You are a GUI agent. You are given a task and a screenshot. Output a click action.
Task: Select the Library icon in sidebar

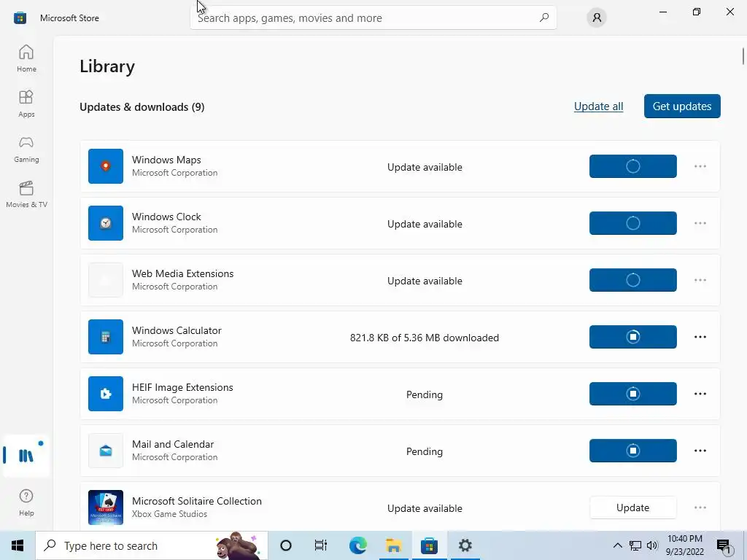(x=26, y=456)
